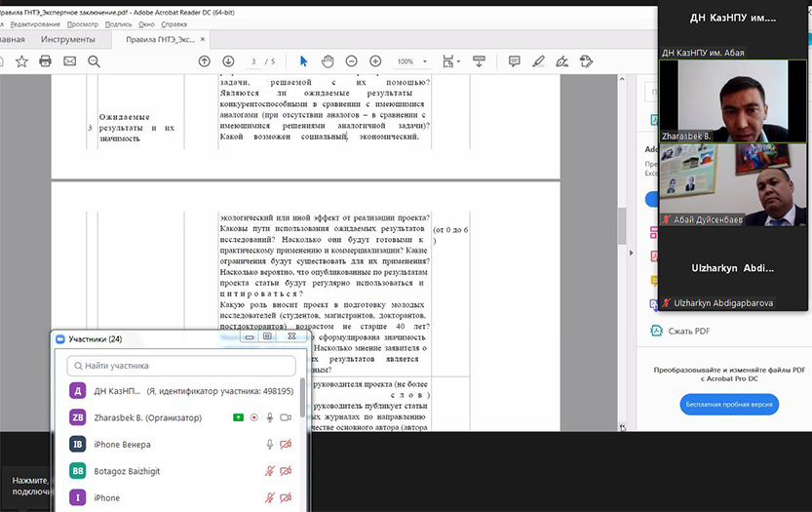Go to previous page with up arrow
The image size is (812, 512).
pyautogui.click(x=204, y=60)
